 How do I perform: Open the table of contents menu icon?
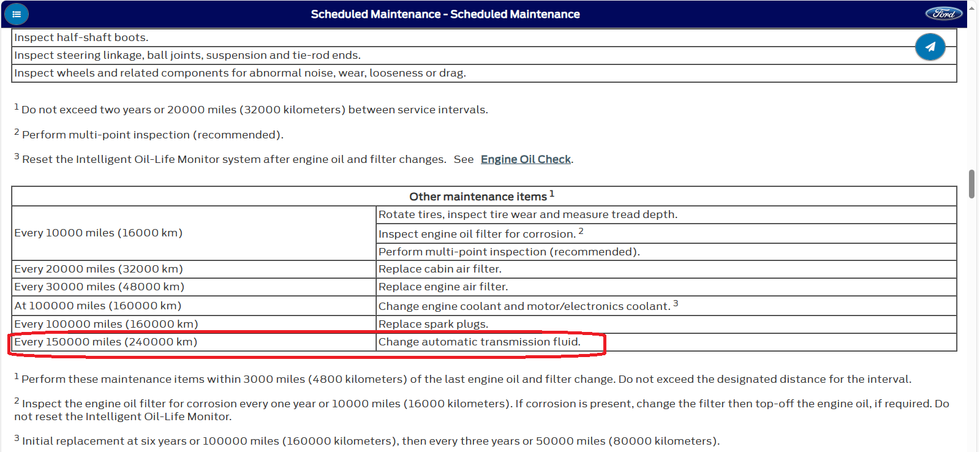pyautogui.click(x=17, y=14)
